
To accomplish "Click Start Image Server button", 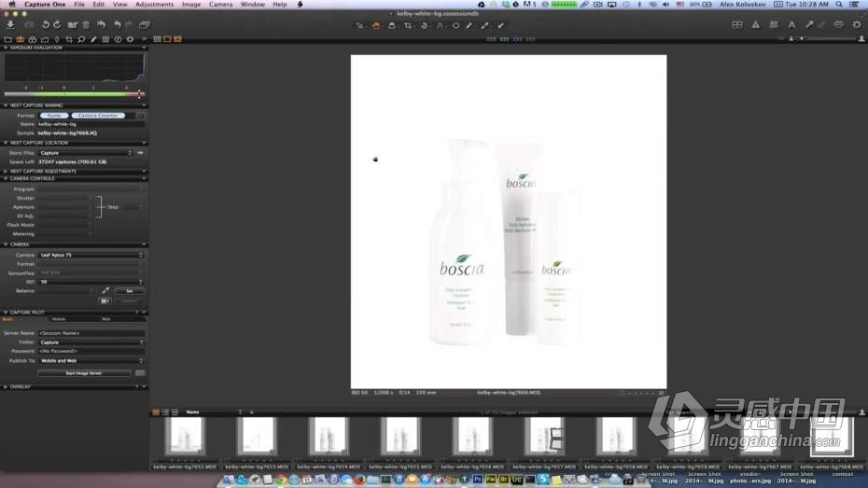I will point(84,373).
